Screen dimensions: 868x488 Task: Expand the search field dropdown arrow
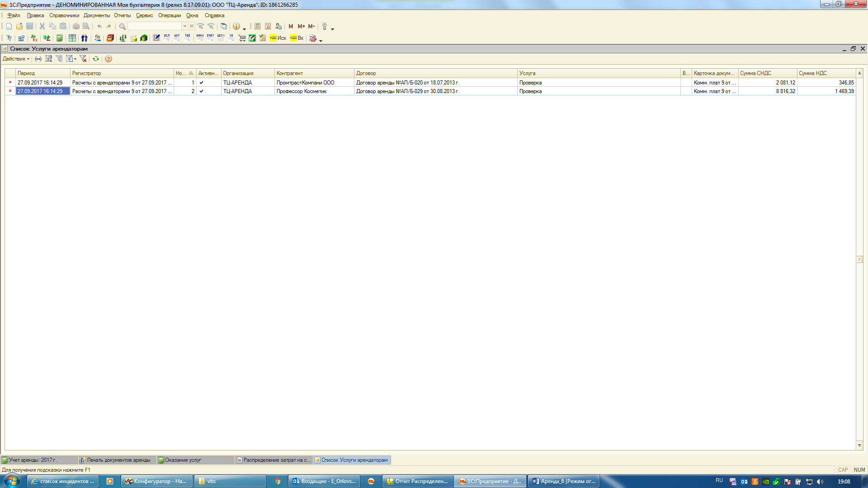click(185, 26)
